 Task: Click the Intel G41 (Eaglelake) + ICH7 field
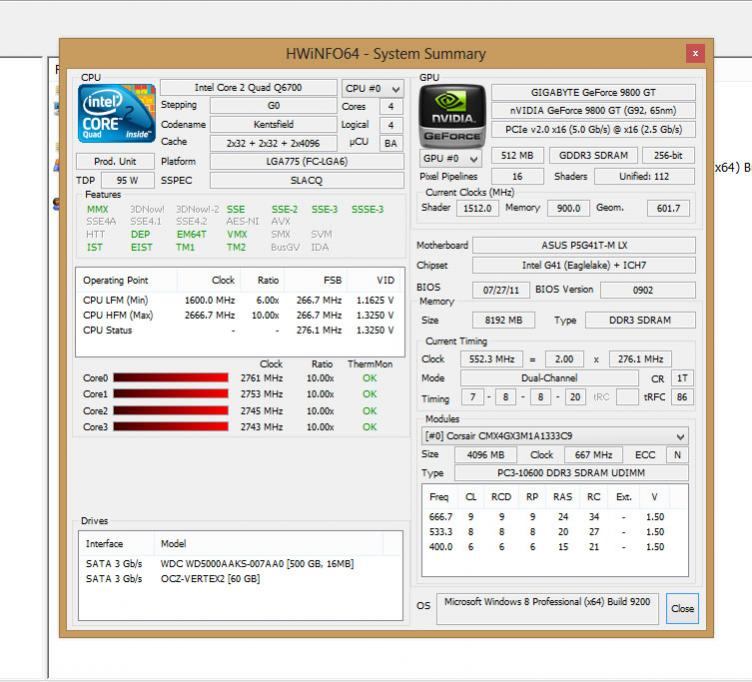pos(584,265)
